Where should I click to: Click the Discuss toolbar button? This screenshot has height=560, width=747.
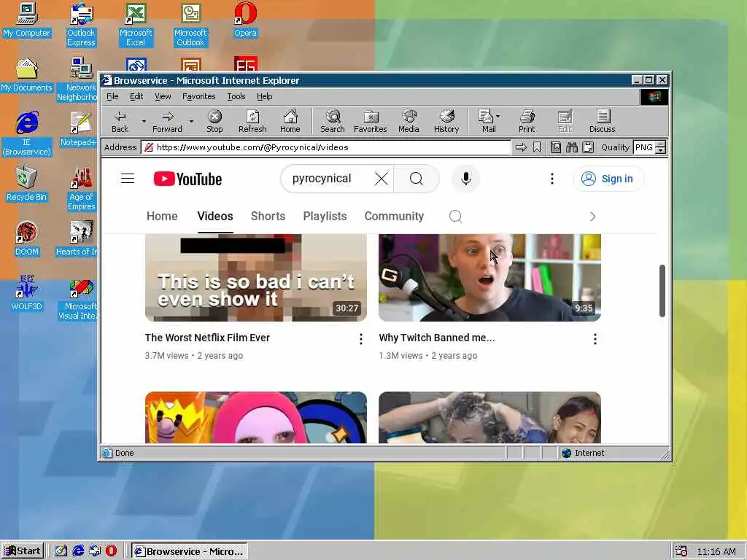pyautogui.click(x=603, y=122)
